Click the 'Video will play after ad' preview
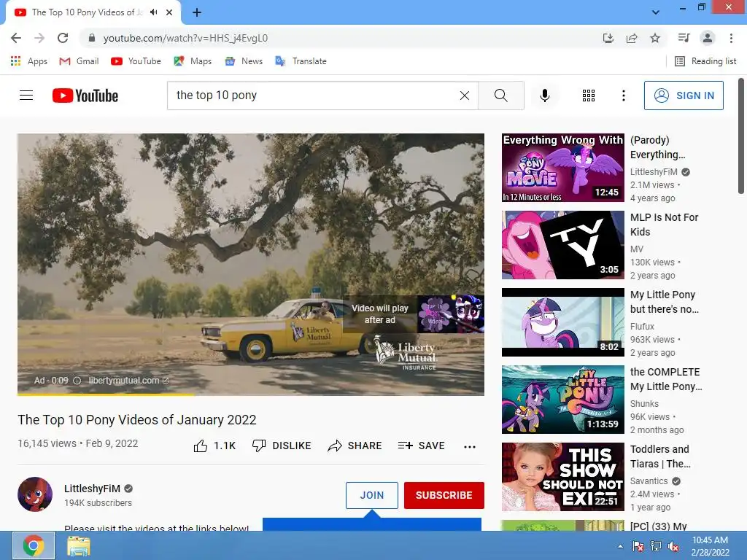 (x=414, y=314)
